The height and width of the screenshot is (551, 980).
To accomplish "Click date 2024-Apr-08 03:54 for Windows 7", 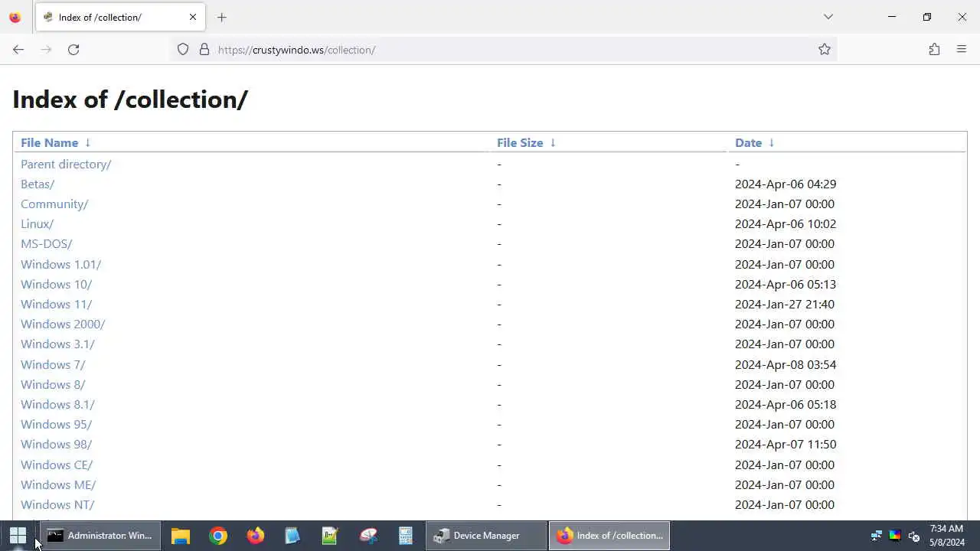I will coord(786,364).
